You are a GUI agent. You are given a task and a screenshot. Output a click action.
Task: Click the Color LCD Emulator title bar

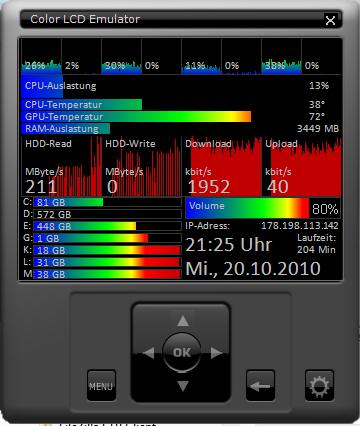pyautogui.click(x=172, y=19)
